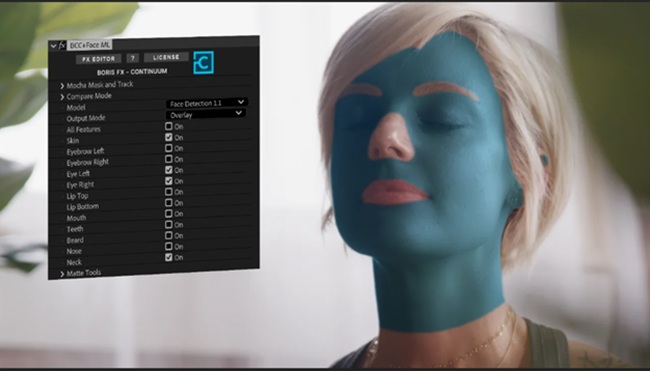Open the Overlay output mode dropdown

[x=206, y=114]
